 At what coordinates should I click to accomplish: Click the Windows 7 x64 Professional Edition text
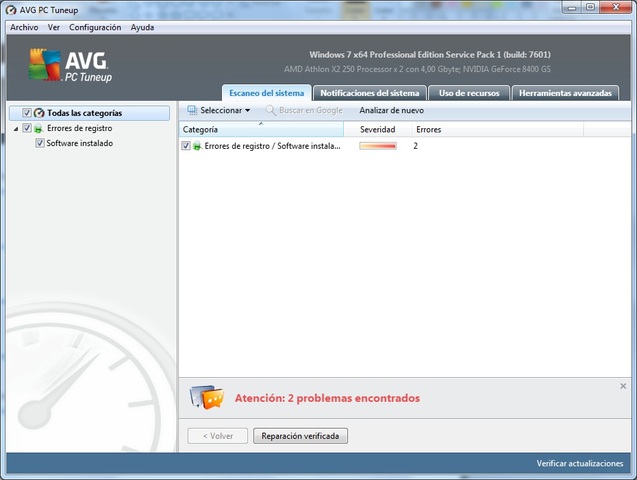430,55
